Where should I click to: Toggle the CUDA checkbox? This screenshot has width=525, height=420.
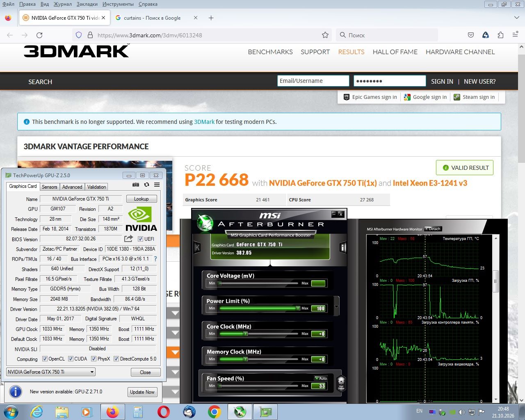pyautogui.click(x=71, y=359)
